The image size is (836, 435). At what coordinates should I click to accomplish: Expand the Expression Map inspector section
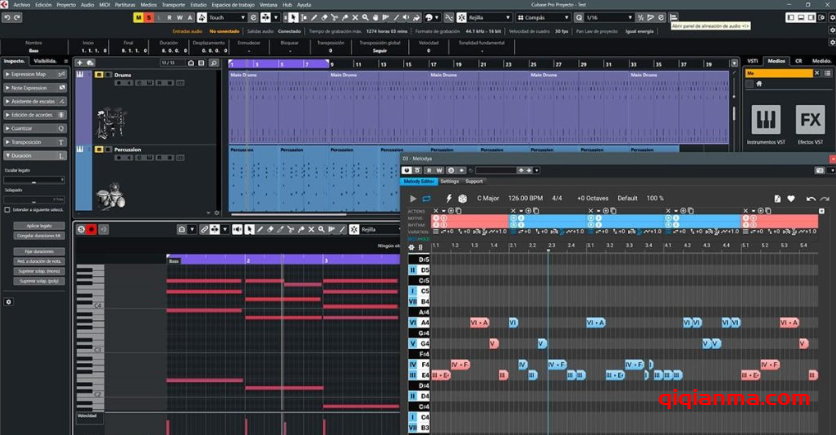(35, 74)
